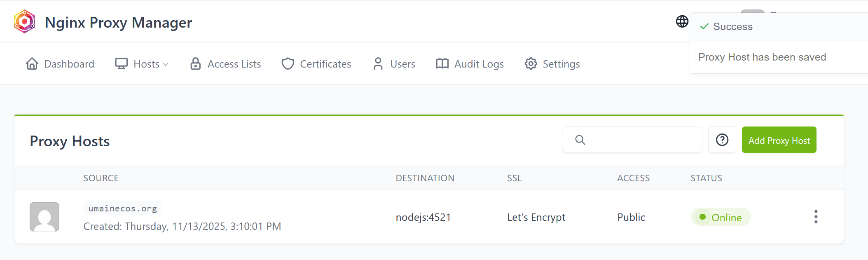This screenshot has height=260, width=868.
Task: Click the Success notification title
Action: pos(733,26)
